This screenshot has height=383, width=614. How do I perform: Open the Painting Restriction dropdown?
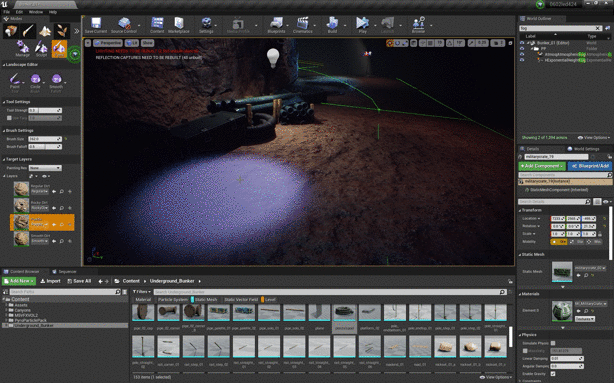(45, 168)
